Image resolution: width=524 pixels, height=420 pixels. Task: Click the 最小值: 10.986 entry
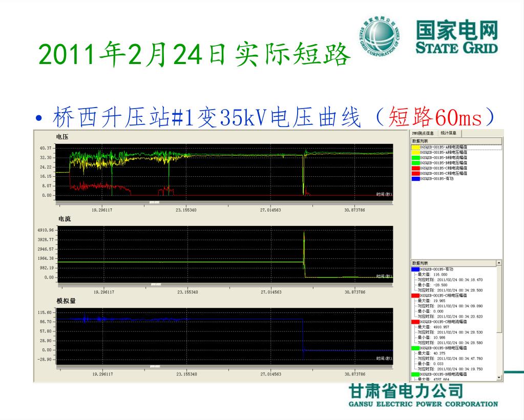[x=431, y=338]
